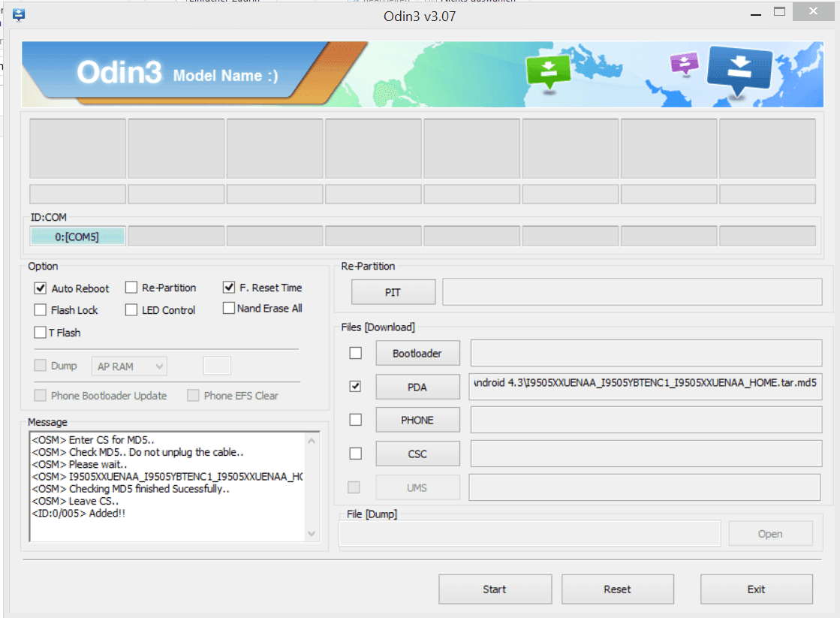Open the AP RAM dump dropdown
Viewport: 840px width, 618px height.
click(129, 366)
